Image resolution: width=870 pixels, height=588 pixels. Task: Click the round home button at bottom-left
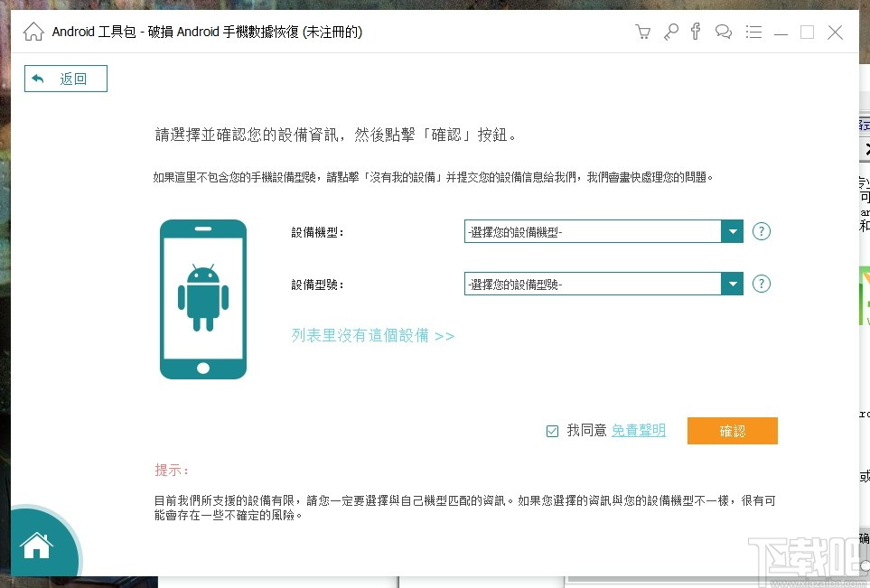[x=37, y=545]
